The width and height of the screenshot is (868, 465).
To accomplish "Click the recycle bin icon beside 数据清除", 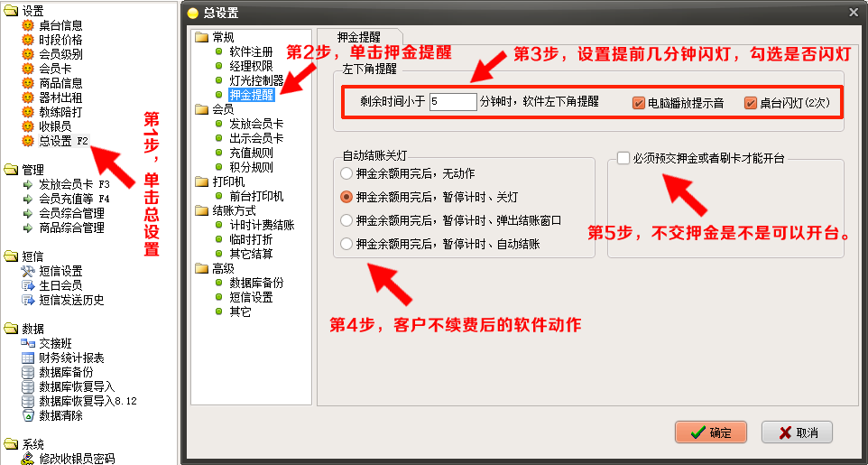I will point(28,415).
